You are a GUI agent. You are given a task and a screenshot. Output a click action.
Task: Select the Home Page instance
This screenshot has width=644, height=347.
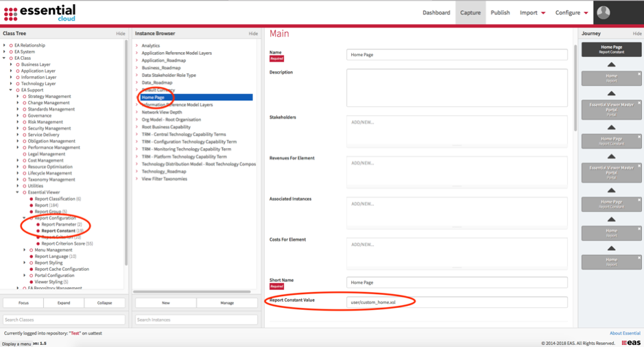click(x=196, y=97)
